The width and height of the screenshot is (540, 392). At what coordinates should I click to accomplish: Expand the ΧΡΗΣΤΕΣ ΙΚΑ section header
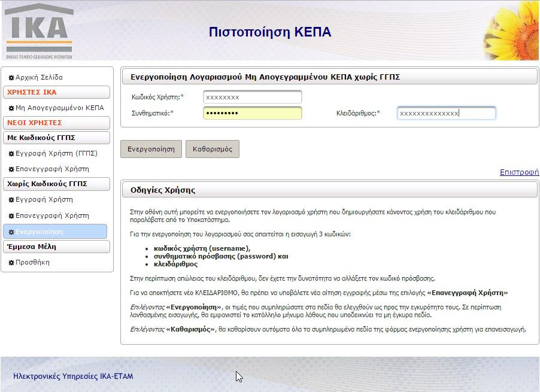pyautogui.click(x=56, y=92)
